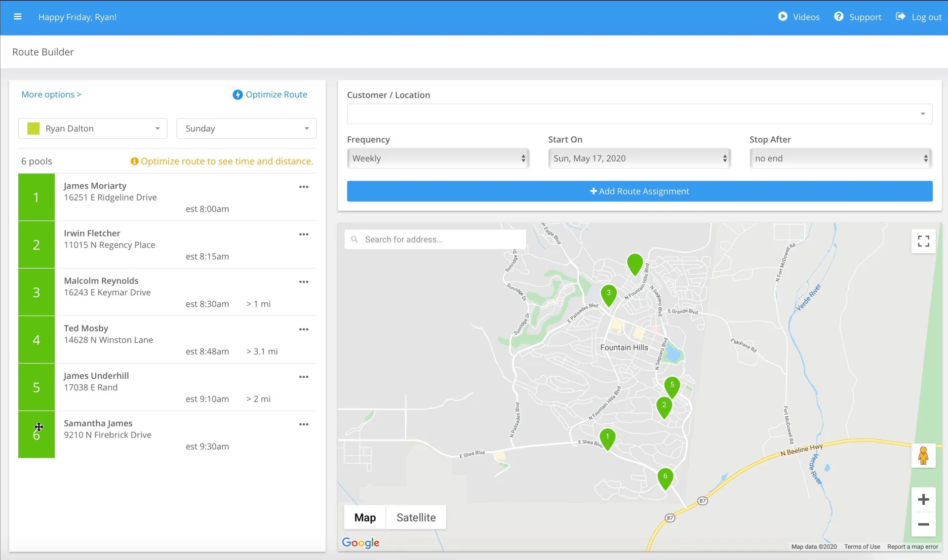The width and height of the screenshot is (948, 560).
Task: Open options menu for James Underhill
Action: [304, 376]
